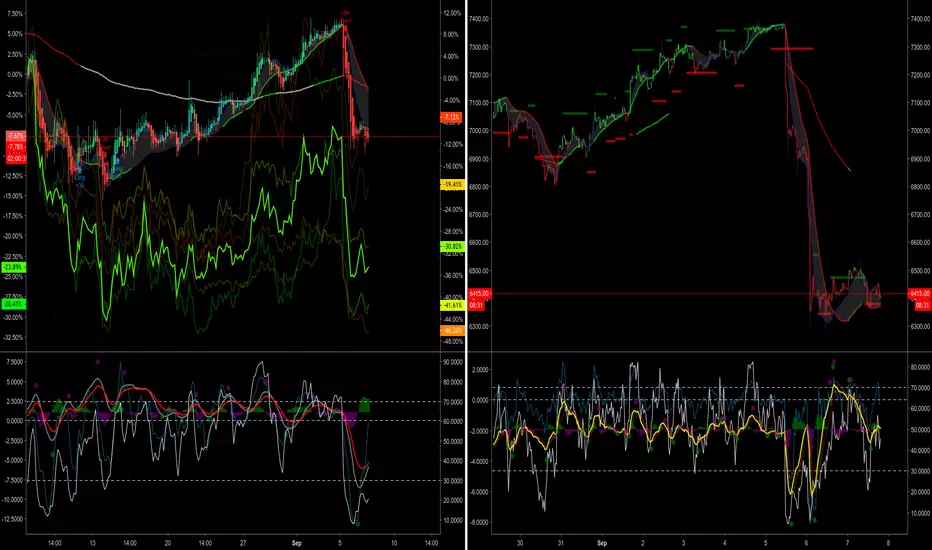
Task: Click the red horizontal price line on left chart
Action: [x=233, y=137]
